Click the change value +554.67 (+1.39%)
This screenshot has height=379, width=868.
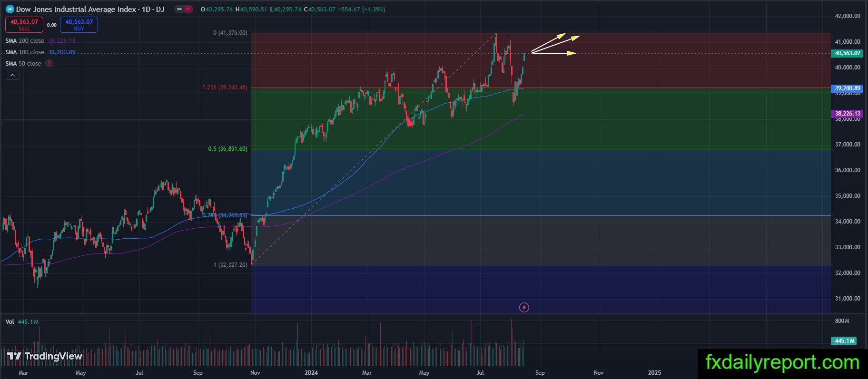point(362,10)
